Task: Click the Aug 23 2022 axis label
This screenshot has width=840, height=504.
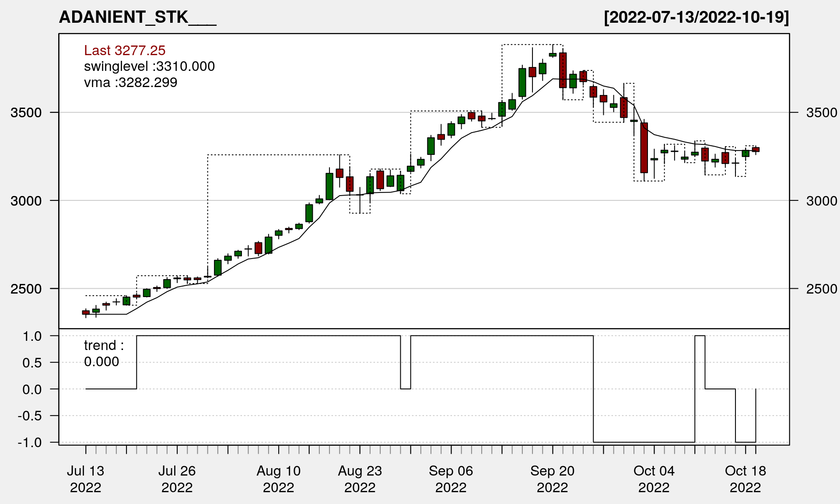Action: click(360, 479)
